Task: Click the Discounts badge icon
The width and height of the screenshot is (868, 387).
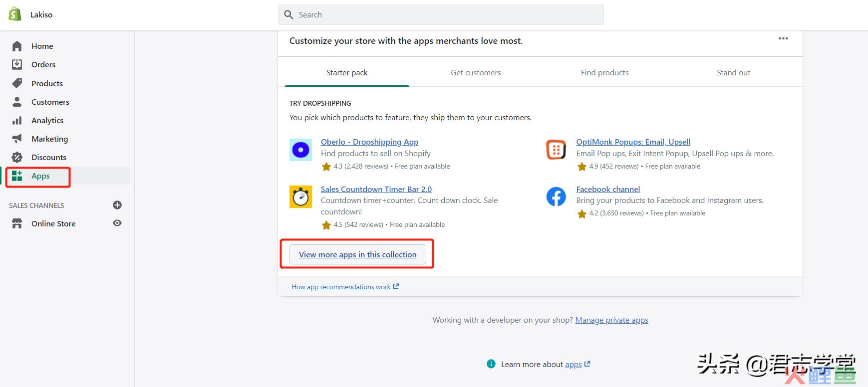Action: pyautogui.click(x=17, y=157)
